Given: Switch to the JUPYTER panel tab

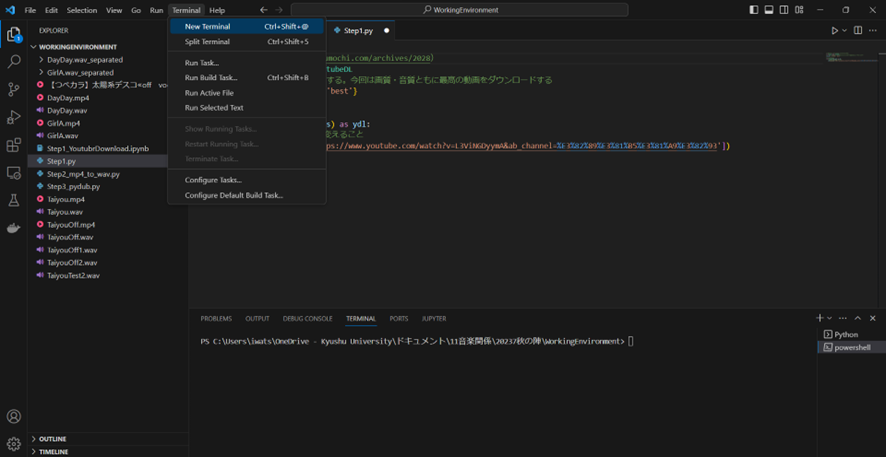Looking at the screenshot, I should [433, 319].
